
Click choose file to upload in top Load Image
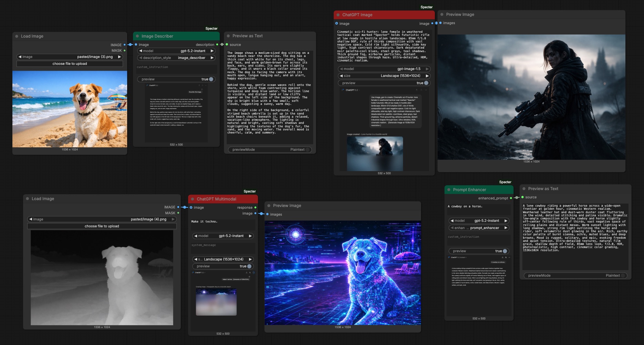[x=70, y=64]
